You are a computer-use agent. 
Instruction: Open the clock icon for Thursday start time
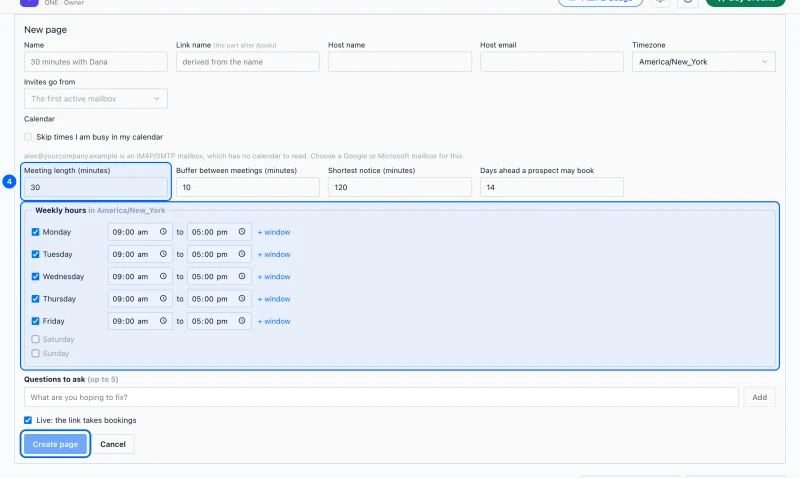click(163, 298)
